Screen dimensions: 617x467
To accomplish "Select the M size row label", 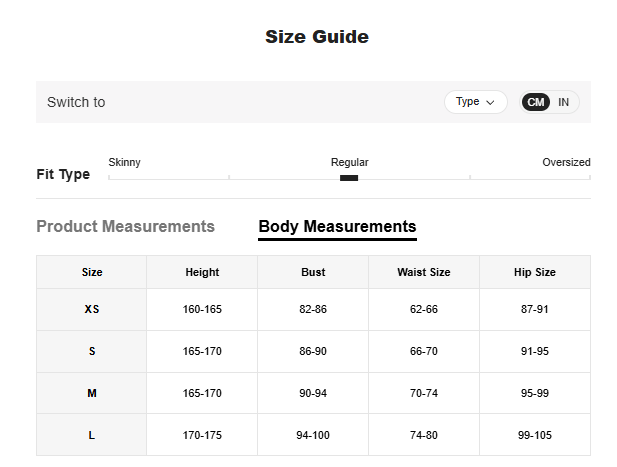I will point(92,394).
